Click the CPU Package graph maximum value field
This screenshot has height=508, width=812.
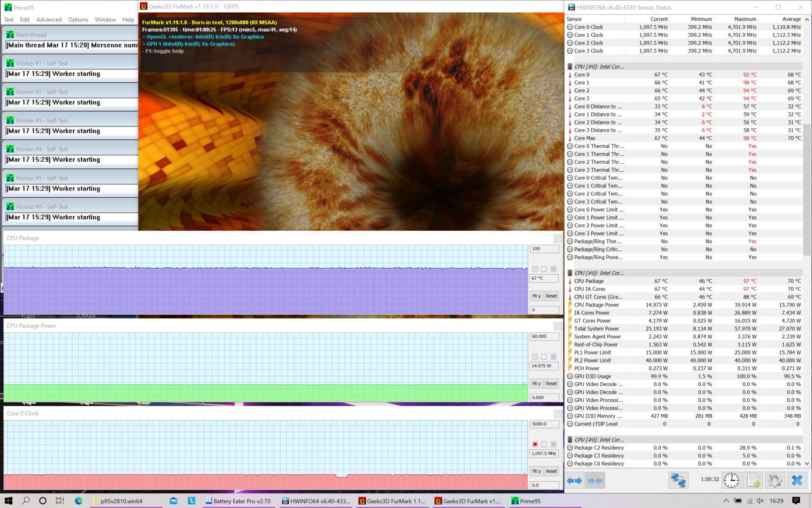544,249
